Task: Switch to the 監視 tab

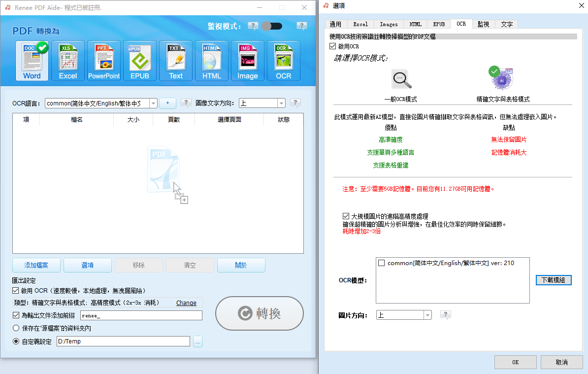Action: pyautogui.click(x=484, y=24)
